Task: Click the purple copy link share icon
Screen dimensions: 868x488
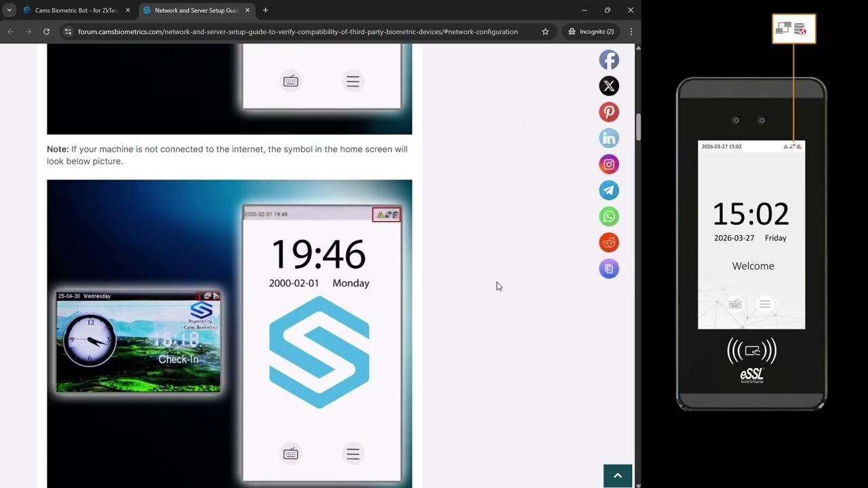Action: pos(609,268)
